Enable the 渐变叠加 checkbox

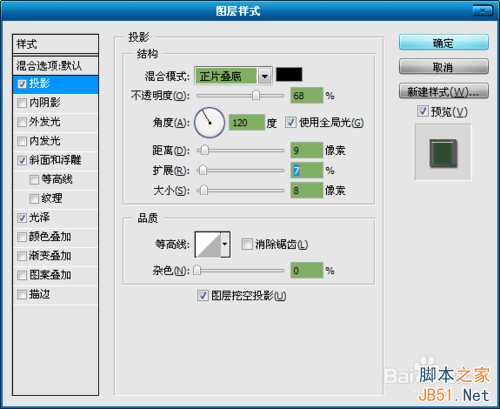pos(22,256)
